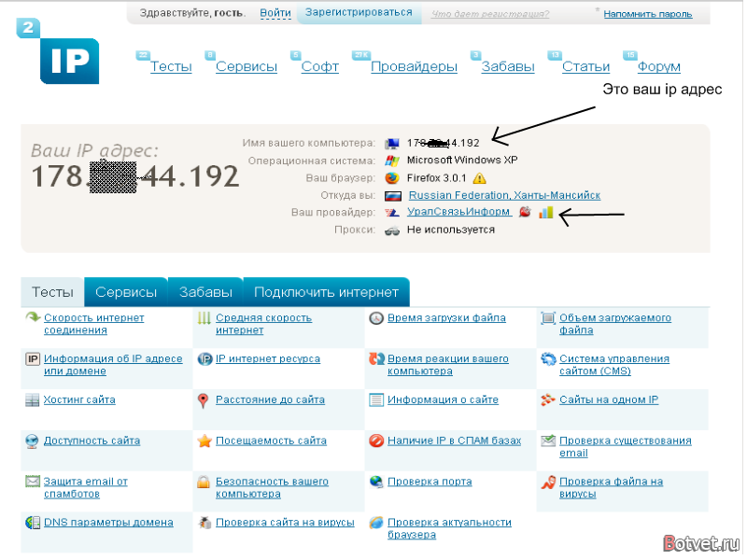Open Забавы in top navigation
The width and height of the screenshot is (747, 560).
click(x=508, y=66)
